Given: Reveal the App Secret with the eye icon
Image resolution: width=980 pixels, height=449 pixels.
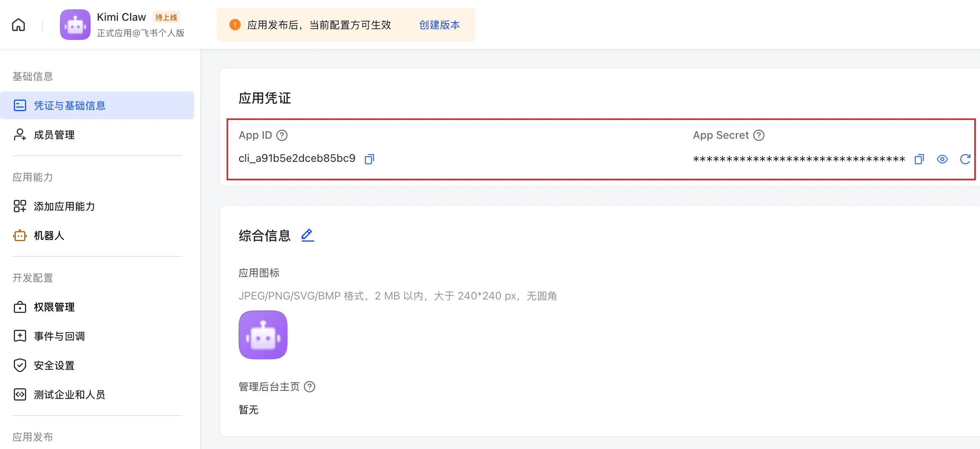Looking at the screenshot, I should click(942, 159).
